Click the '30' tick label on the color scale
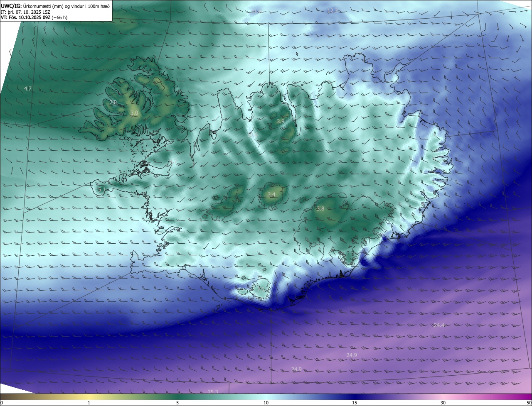The height and width of the screenshot is (406, 532). (443, 403)
